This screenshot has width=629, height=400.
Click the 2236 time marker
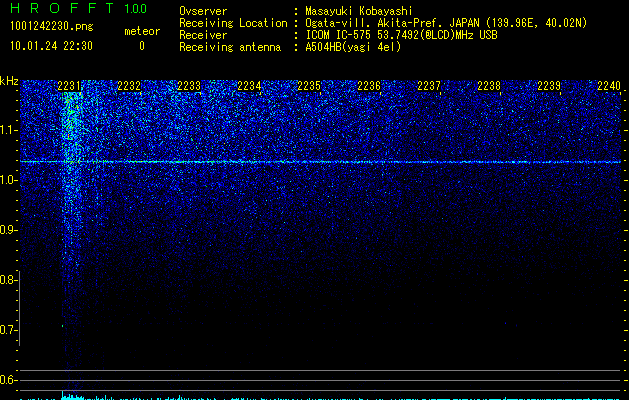tap(369, 86)
